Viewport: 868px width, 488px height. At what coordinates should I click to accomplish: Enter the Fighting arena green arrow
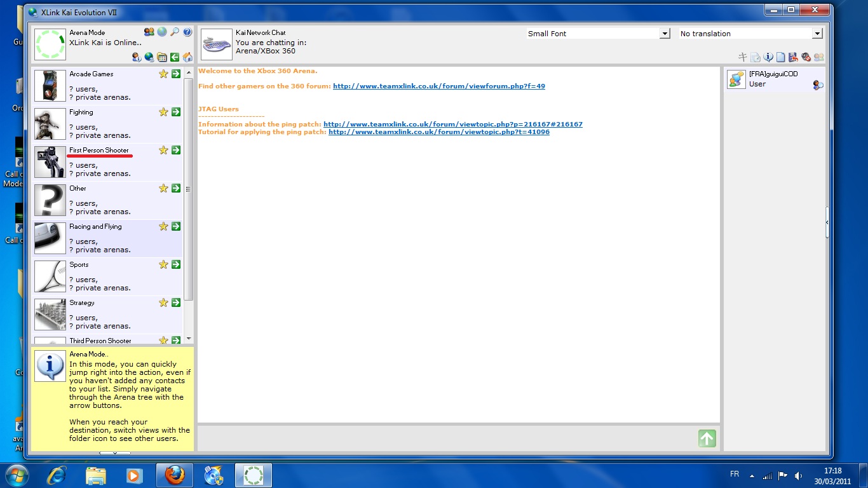point(176,112)
